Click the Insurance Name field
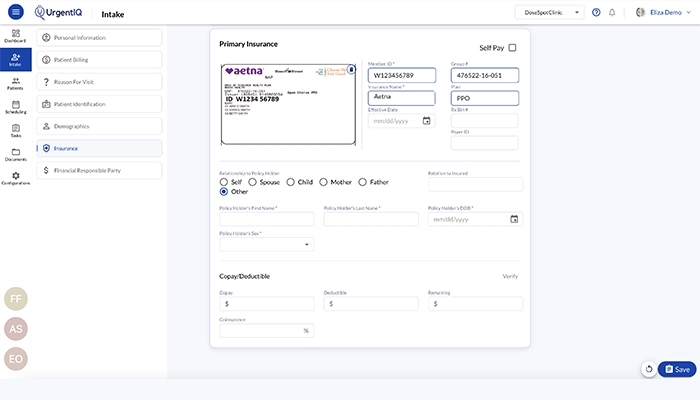This screenshot has width=700, height=400. (x=402, y=98)
